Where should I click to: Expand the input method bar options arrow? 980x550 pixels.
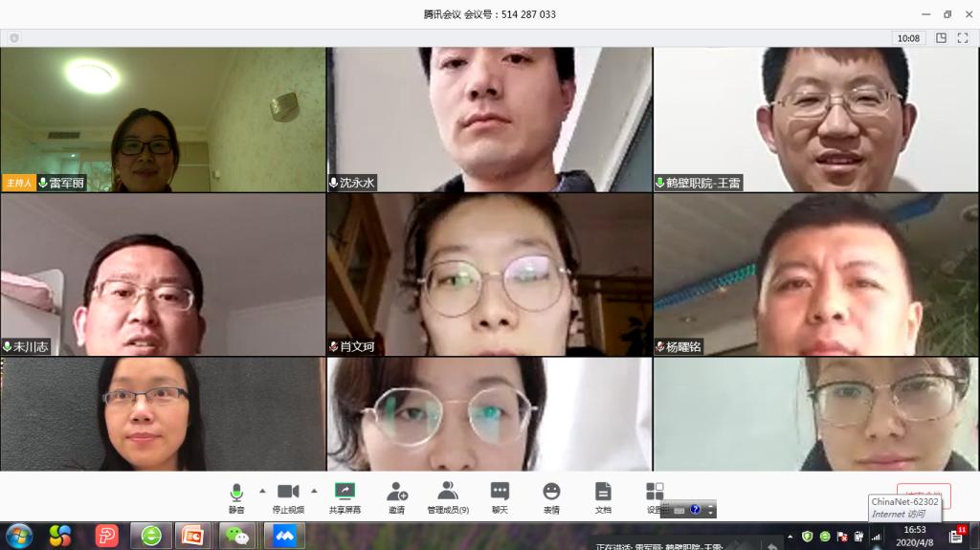coord(711,511)
